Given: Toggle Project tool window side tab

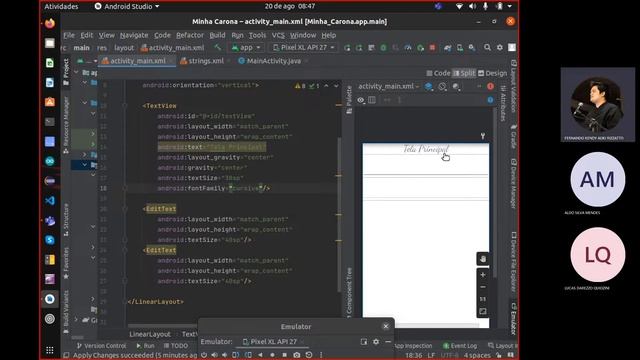Looking at the screenshot, I should pos(66,72).
